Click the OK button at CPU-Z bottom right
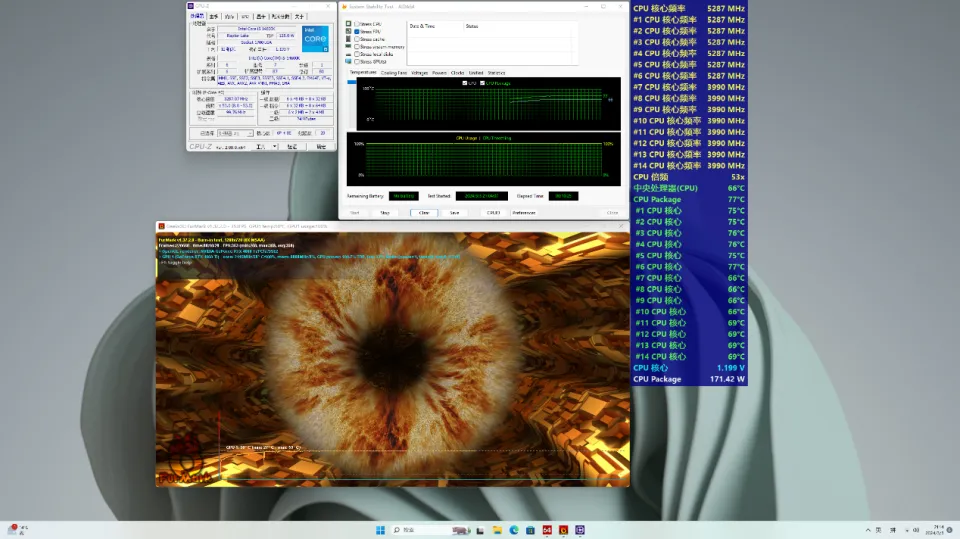 click(x=321, y=147)
